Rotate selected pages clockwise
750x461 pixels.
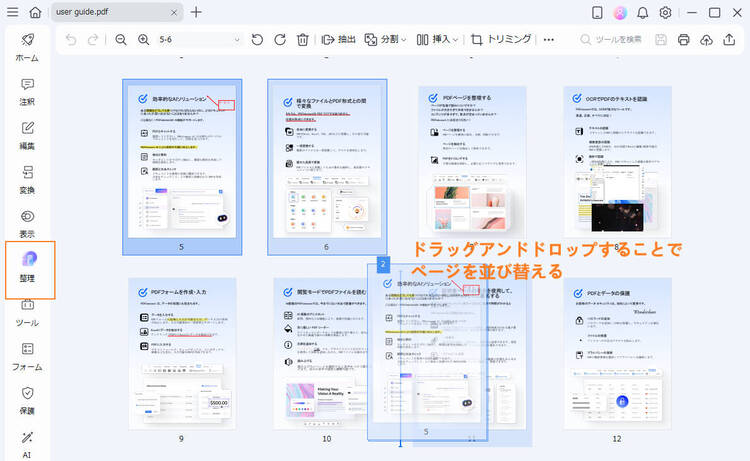coord(280,40)
